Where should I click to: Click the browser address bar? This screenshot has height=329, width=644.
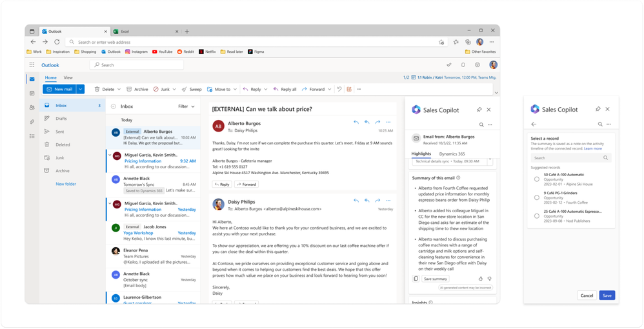[256, 42]
